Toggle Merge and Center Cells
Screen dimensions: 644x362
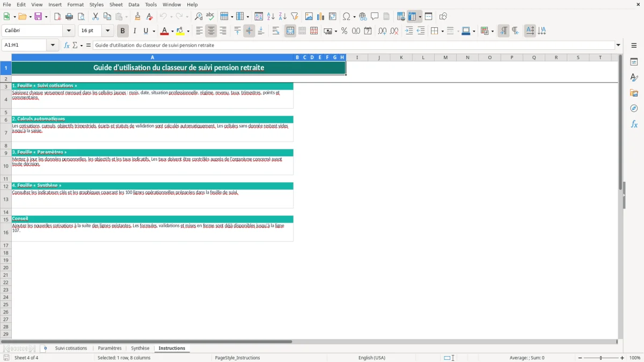(290, 31)
